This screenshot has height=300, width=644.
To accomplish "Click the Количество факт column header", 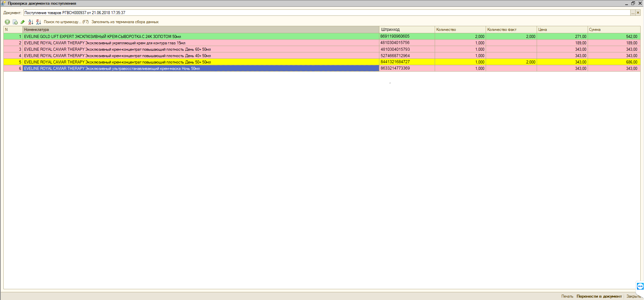I will click(511, 30).
